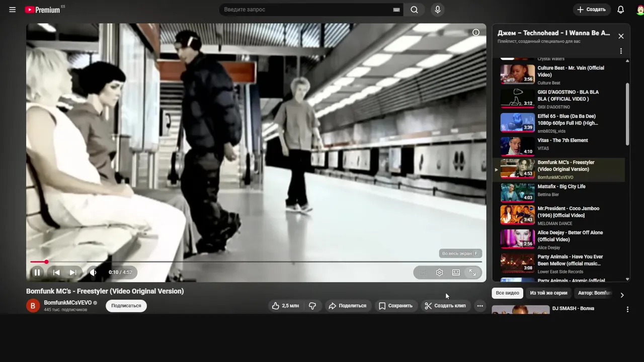Open notifications bell

621,10
